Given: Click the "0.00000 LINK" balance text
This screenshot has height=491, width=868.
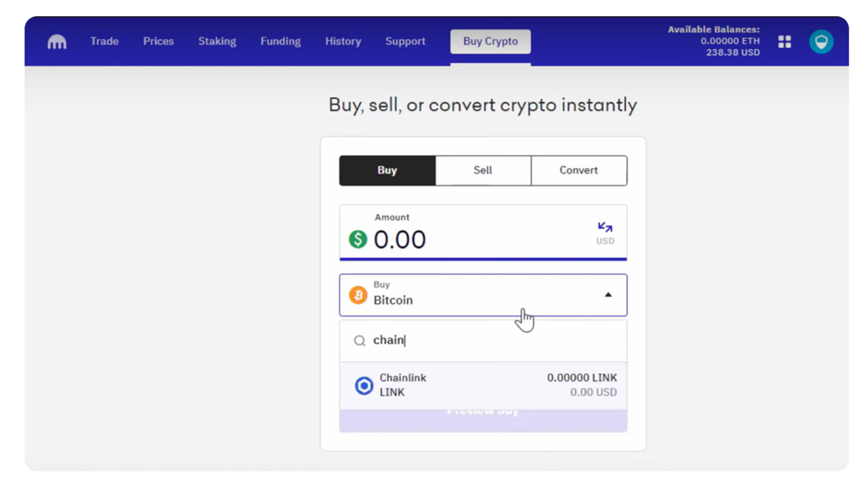Looking at the screenshot, I should pos(582,377).
